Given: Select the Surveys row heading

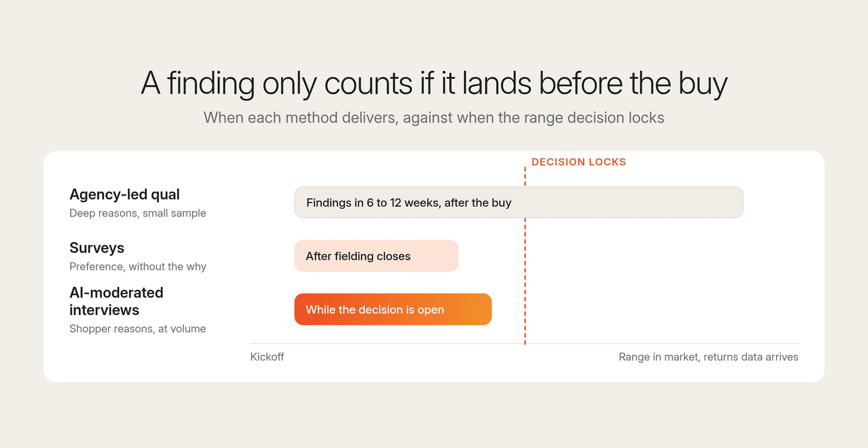Looking at the screenshot, I should 97,248.
